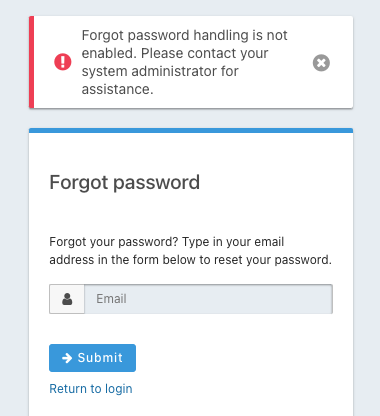Click the word 'assistance.' in the alert

click(x=117, y=89)
